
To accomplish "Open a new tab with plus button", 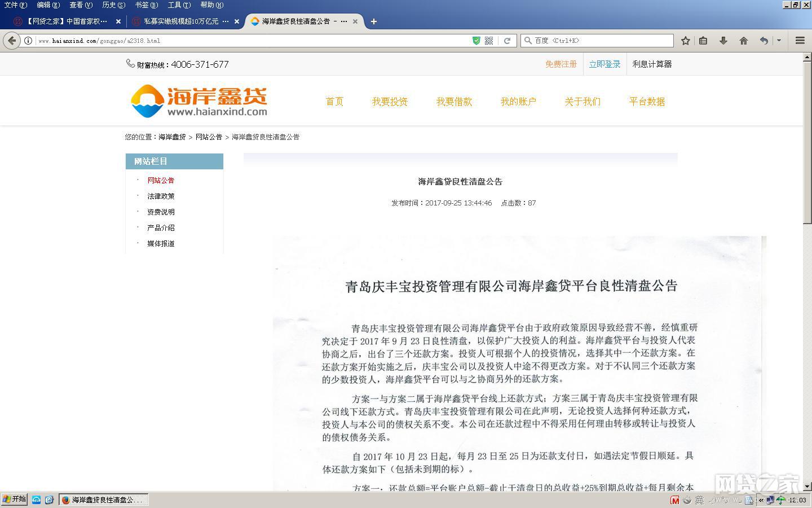I will click(x=373, y=21).
